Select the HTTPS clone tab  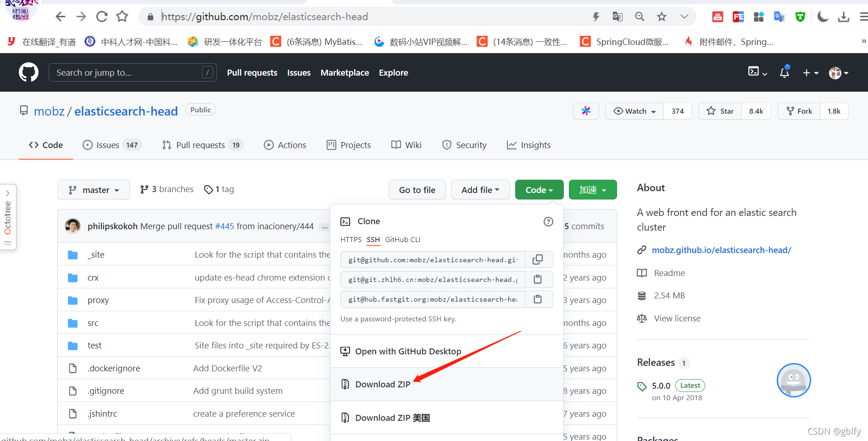pos(351,239)
